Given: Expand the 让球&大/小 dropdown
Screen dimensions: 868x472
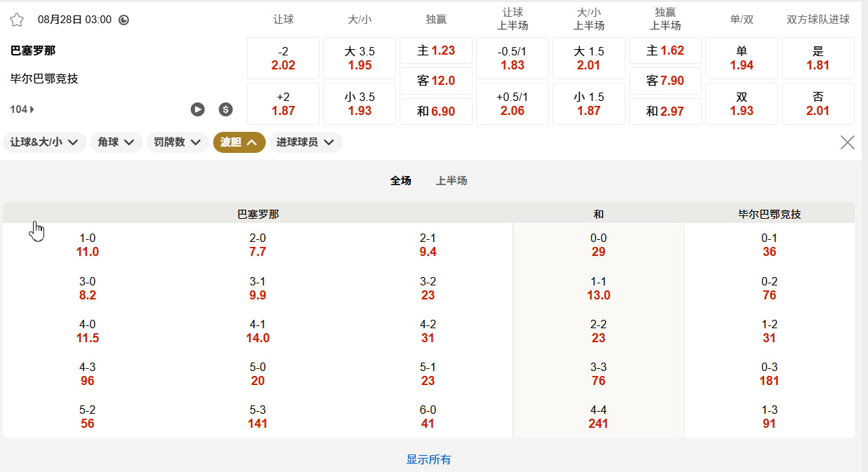Looking at the screenshot, I should (x=45, y=142).
